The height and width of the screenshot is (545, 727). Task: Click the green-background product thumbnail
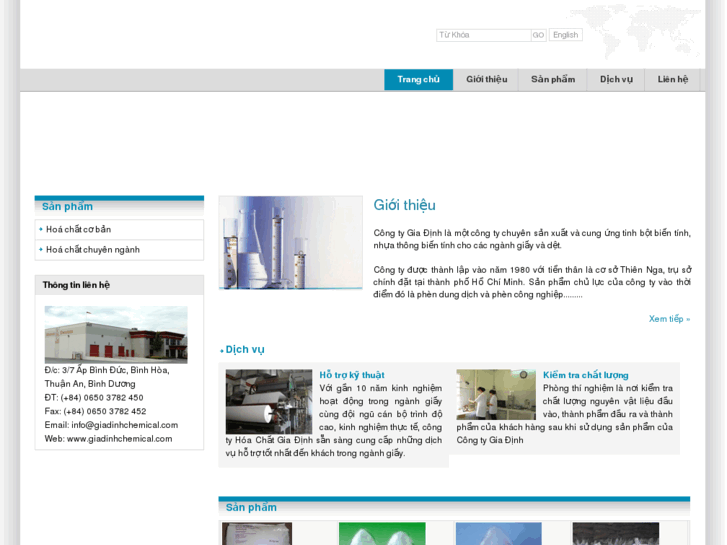[382, 533]
